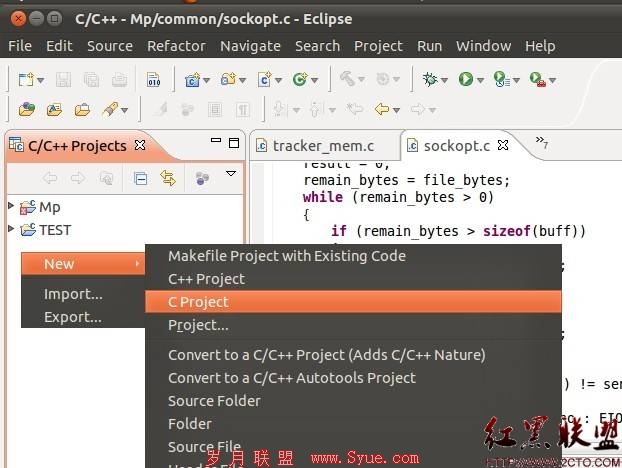
Task: Click the Save toolbar icon
Action: 63,80
